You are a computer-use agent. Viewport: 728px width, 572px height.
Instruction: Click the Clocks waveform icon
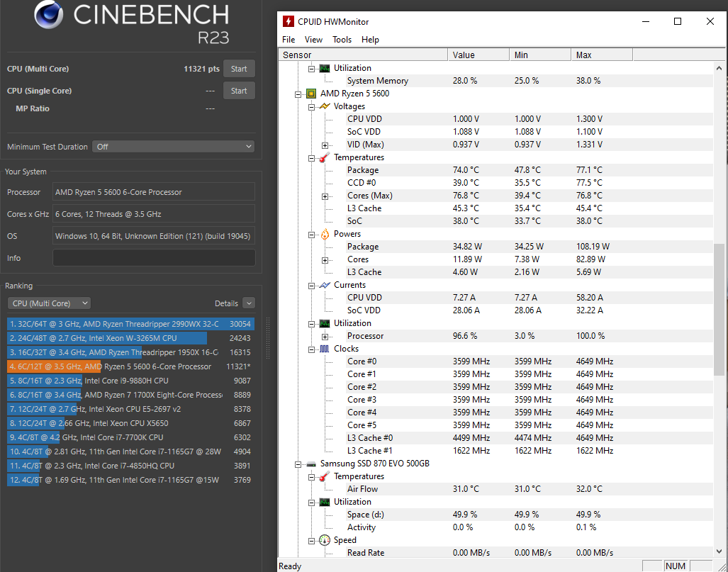point(325,349)
